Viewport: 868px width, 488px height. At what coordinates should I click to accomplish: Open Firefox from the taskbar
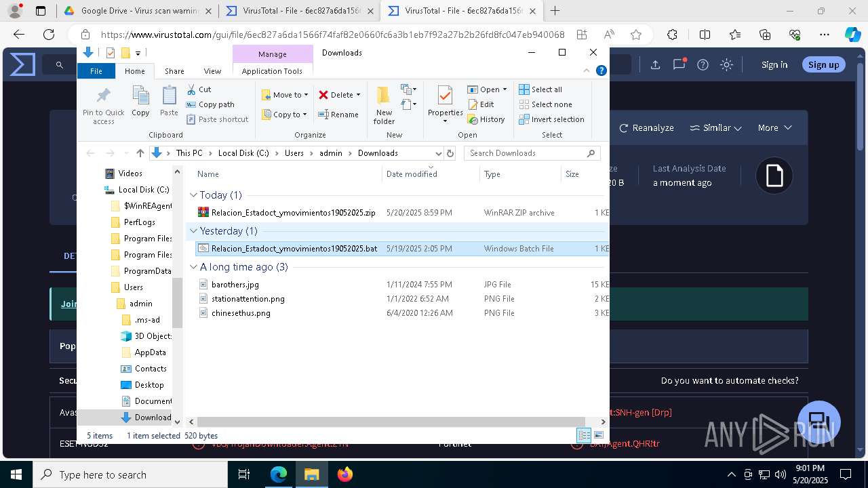[x=344, y=474]
